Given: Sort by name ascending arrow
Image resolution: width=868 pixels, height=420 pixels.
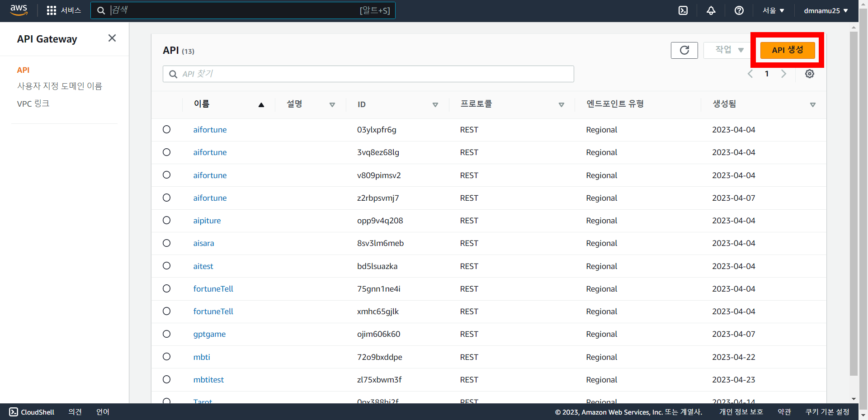Looking at the screenshot, I should [261, 105].
